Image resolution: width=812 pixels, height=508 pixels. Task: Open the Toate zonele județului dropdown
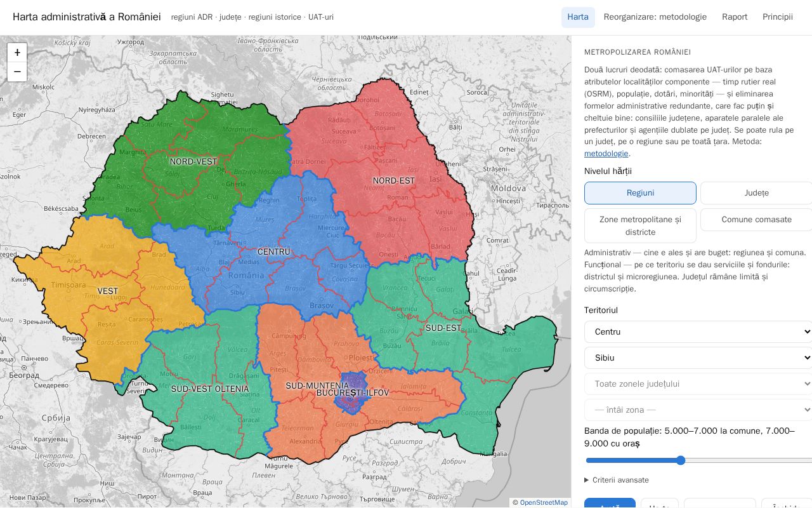pos(698,384)
